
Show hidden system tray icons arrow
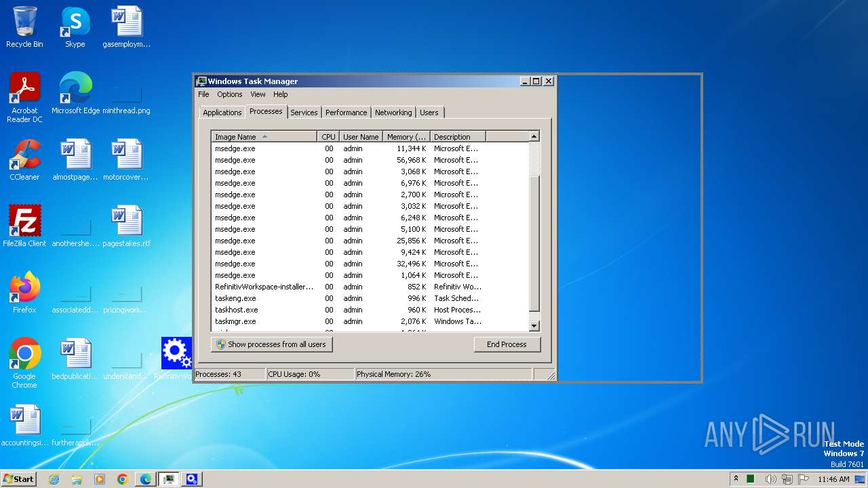point(736,479)
